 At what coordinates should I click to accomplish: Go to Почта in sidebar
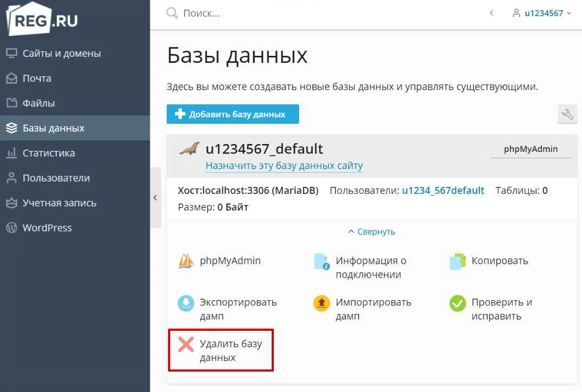pos(37,78)
